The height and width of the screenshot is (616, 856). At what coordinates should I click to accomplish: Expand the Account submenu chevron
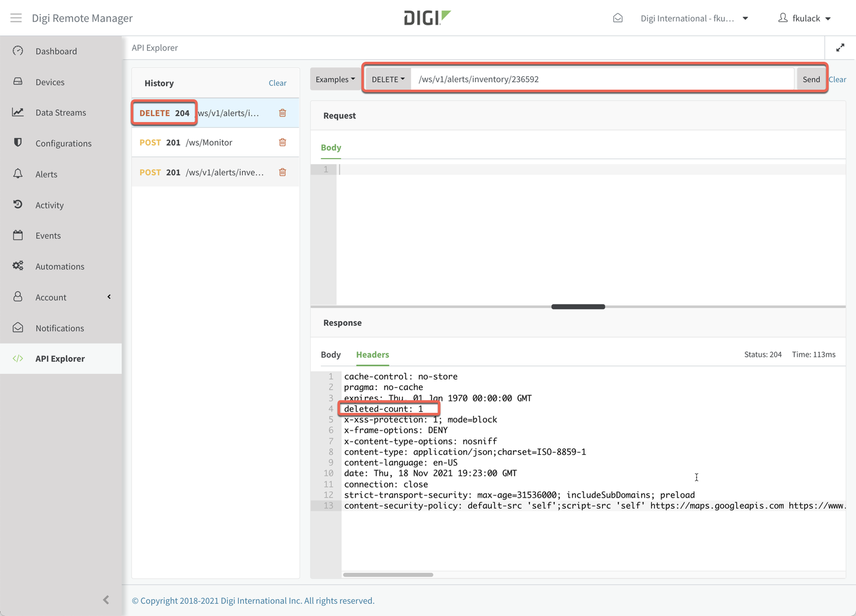tap(109, 297)
